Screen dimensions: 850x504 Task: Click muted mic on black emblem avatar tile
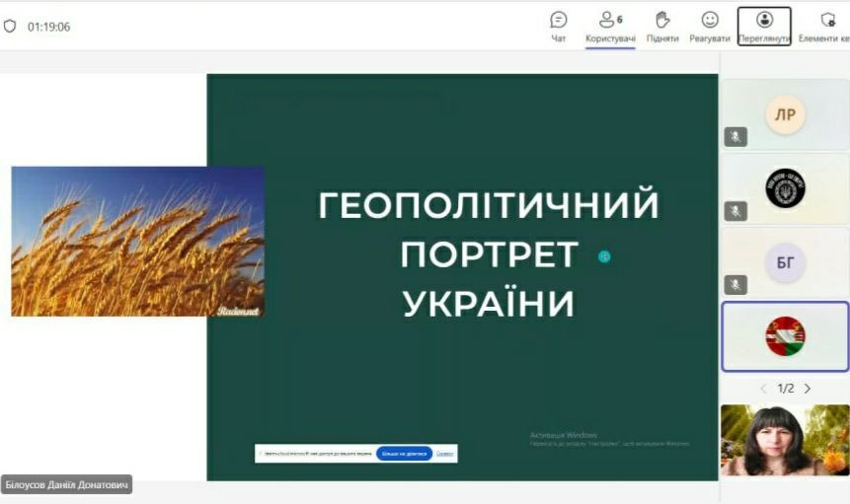tap(735, 210)
